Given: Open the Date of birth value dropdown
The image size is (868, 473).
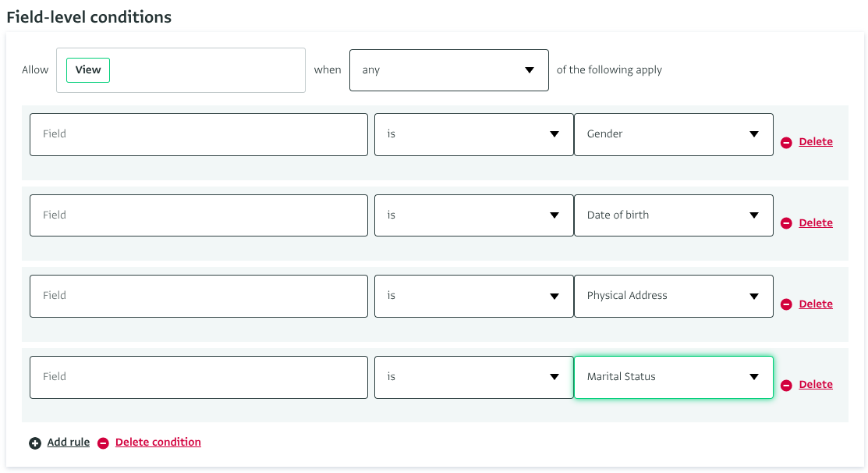Looking at the screenshot, I should pyautogui.click(x=673, y=215).
